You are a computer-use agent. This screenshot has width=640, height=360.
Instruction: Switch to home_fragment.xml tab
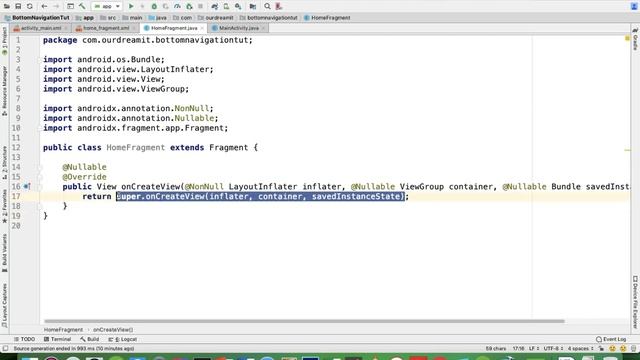coord(105,28)
